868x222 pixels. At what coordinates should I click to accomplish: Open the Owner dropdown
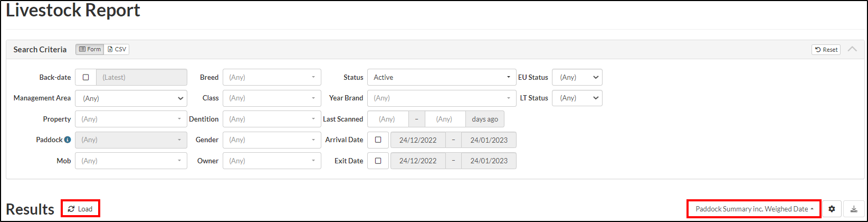click(x=272, y=161)
